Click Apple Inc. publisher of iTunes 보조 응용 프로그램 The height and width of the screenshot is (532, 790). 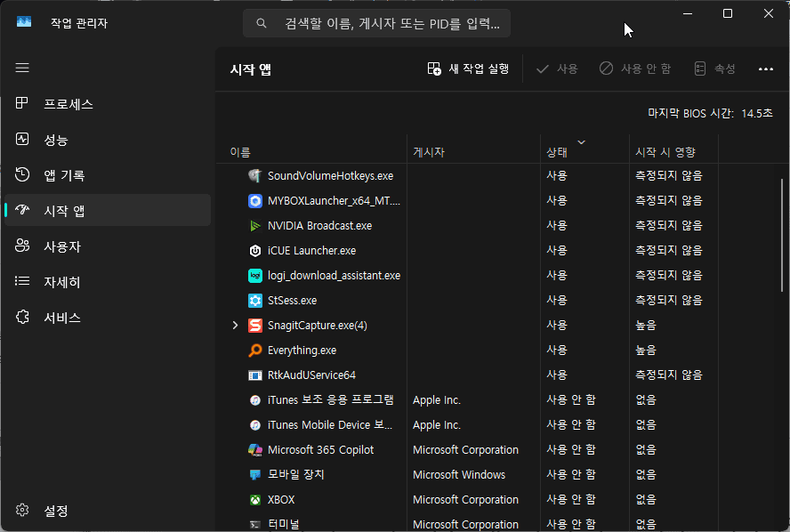pos(437,400)
